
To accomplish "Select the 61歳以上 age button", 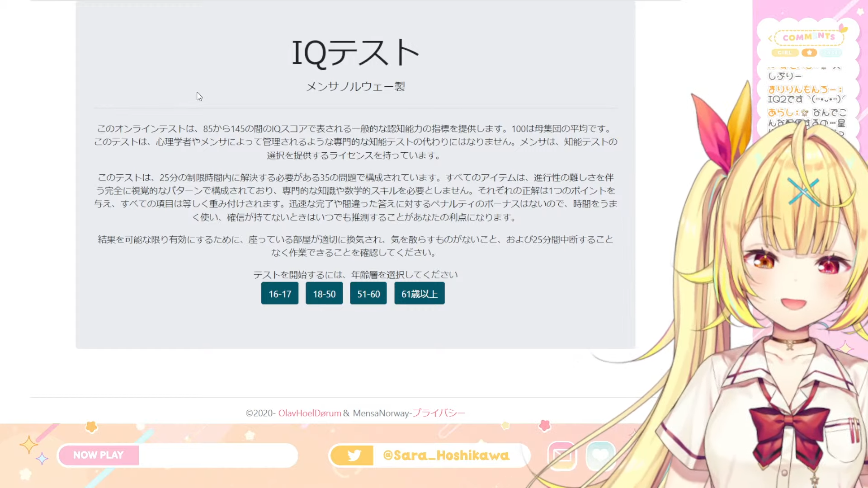I will pos(420,294).
